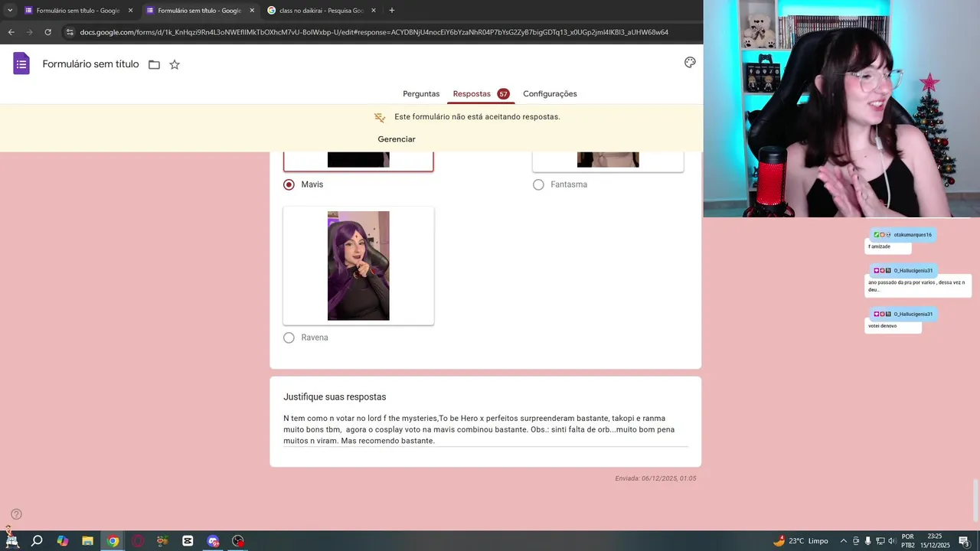Open Copilot icon in taskbar
The height and width of the screenshot is (551, 980).
click(x=62, y=541)
